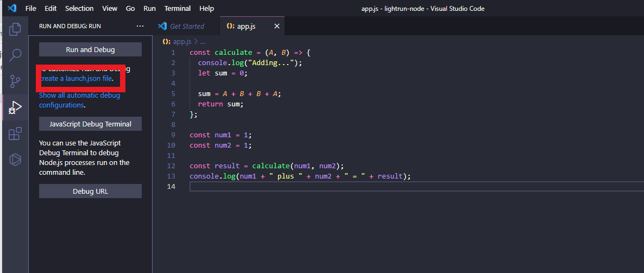Viewport: 644px width, 273px height.
Task: Open the Selection menu
Action: point(79,8)
